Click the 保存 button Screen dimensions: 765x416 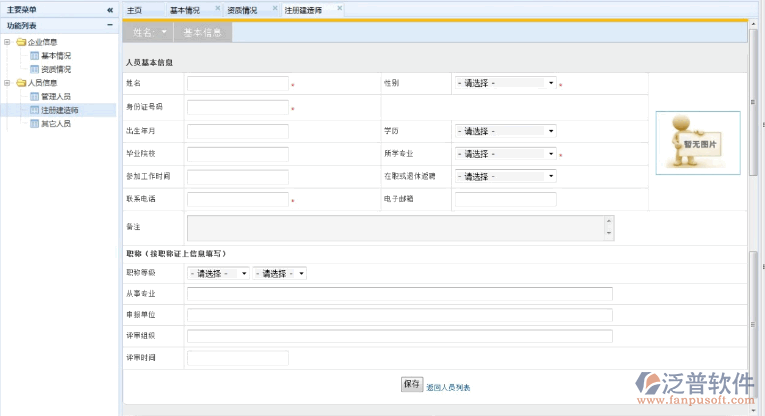411,385
